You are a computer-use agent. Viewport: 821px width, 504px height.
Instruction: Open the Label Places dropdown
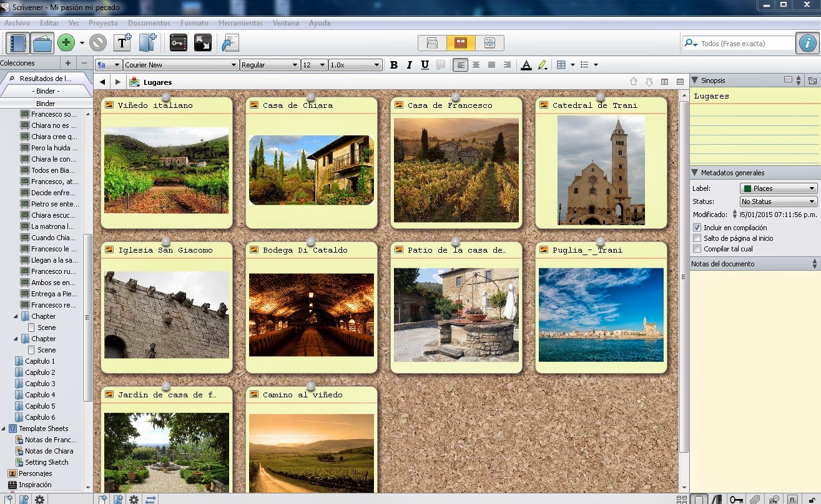pyautogui.click(x=778, y=188)
